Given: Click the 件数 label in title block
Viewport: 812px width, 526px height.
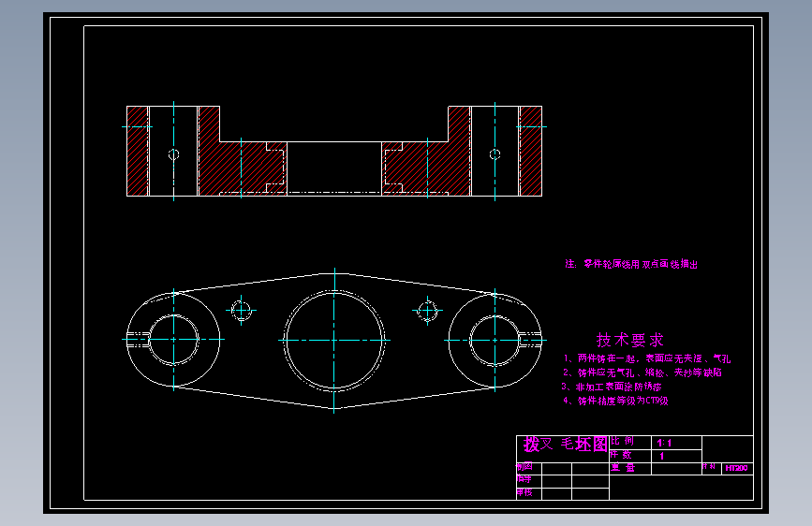Looking at the screenshot, I should [x=621, y=455].
